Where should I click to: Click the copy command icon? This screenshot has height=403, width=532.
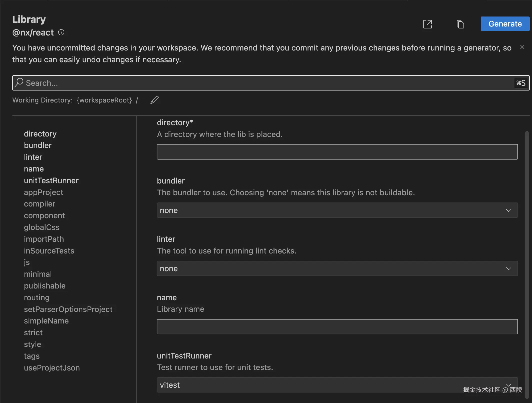[x=460, y=24]
